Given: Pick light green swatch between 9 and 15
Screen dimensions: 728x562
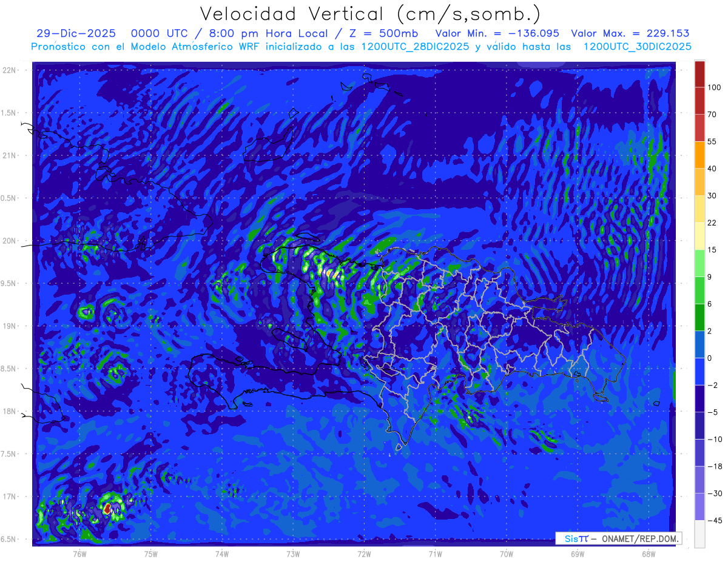Looking at the screenshot, I should 699,263.
